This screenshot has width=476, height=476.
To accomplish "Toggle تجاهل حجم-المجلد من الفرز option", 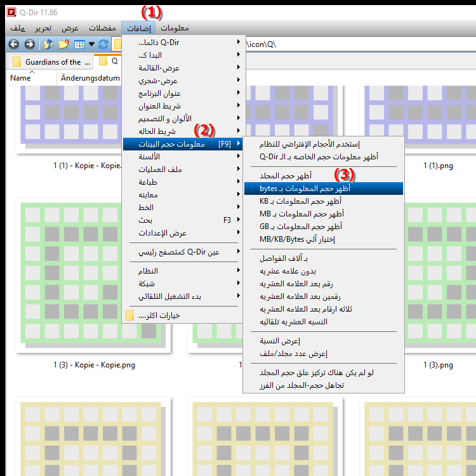I will [x=324, y=385].
